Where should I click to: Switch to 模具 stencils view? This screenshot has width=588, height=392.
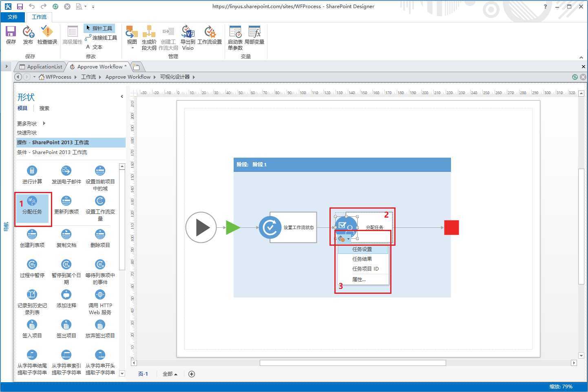click(x=22, y=108)
